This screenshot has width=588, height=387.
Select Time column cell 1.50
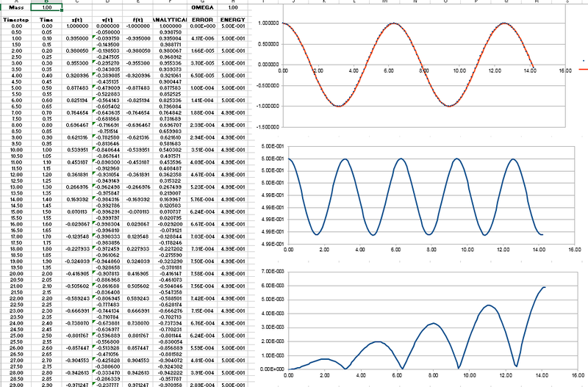(x=47, y=212)
